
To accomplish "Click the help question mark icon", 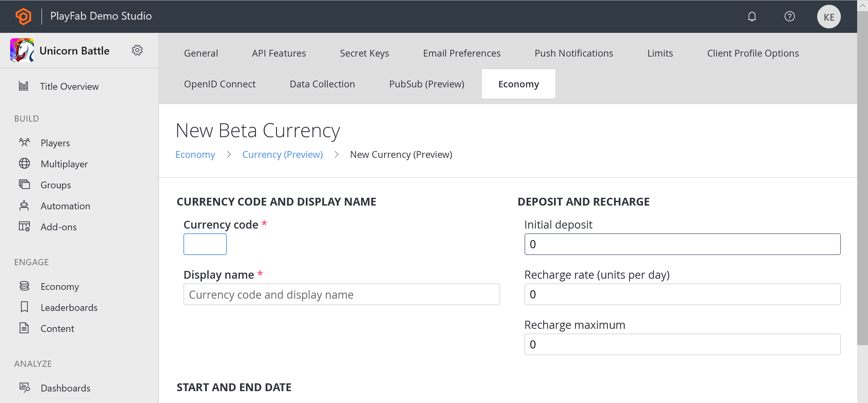I will tap(790, 16).
